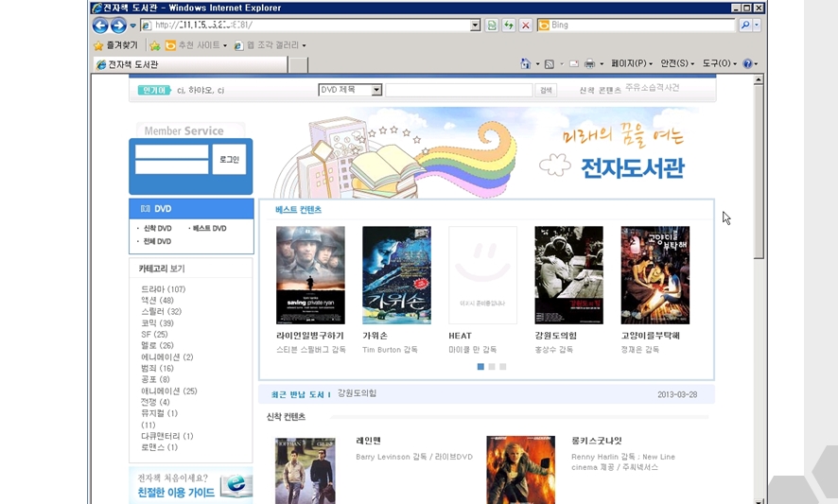Open the 가위손 poster thumbnail
The height and width of the screenshot is (504, 838).
click(396, 275)
